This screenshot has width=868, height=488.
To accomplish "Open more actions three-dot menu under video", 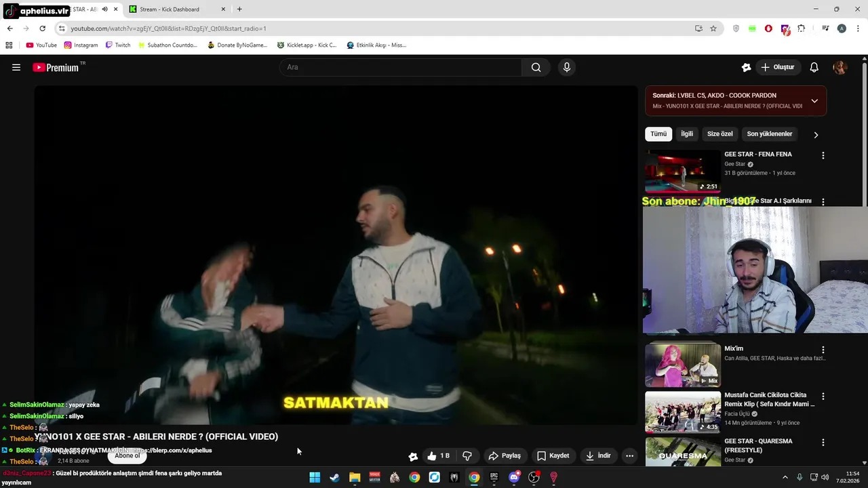I will [629, 456].
